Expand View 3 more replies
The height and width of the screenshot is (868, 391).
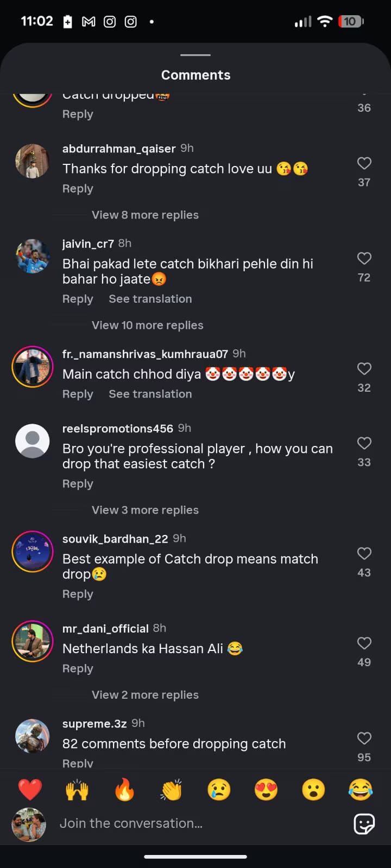145,510
